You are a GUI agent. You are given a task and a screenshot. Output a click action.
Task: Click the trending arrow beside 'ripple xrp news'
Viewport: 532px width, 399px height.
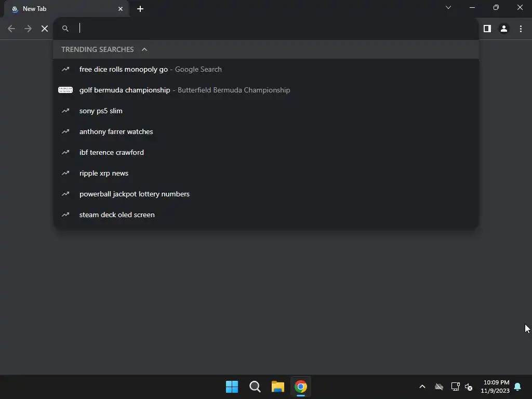tap(65, 173)
